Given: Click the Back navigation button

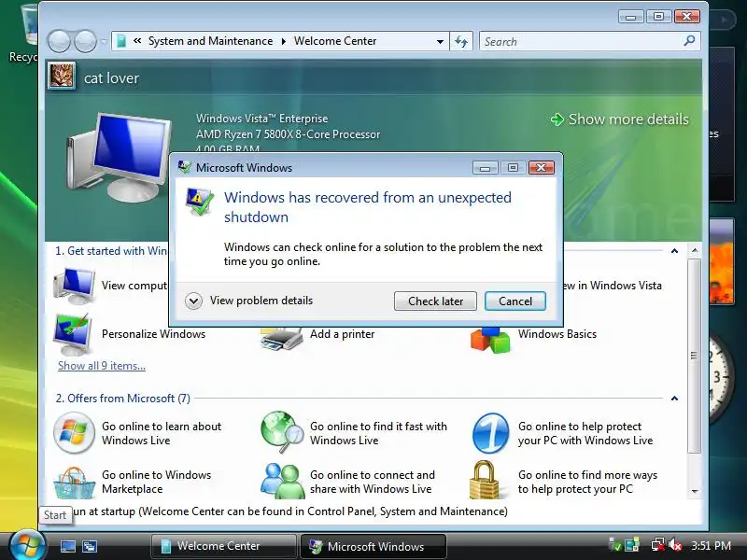Looking at the screenshot, I should (x=59, y=41).
